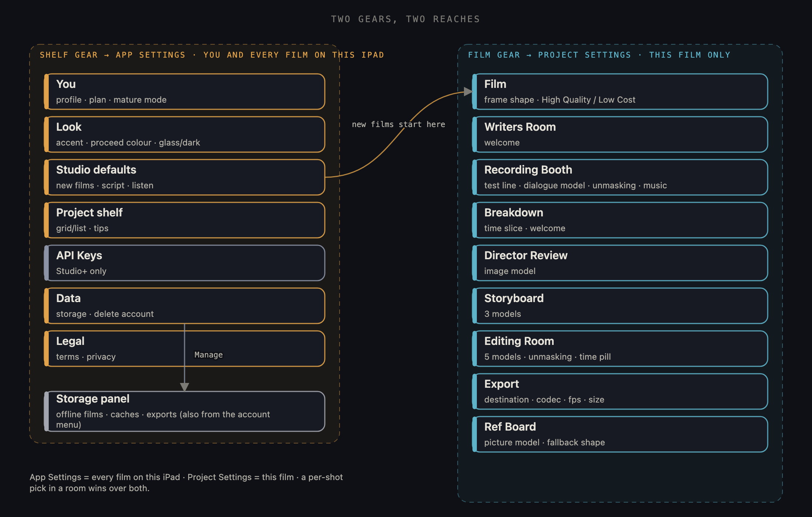
Task: Click the 'Manage' arrow label
Action: pos(209,355)
